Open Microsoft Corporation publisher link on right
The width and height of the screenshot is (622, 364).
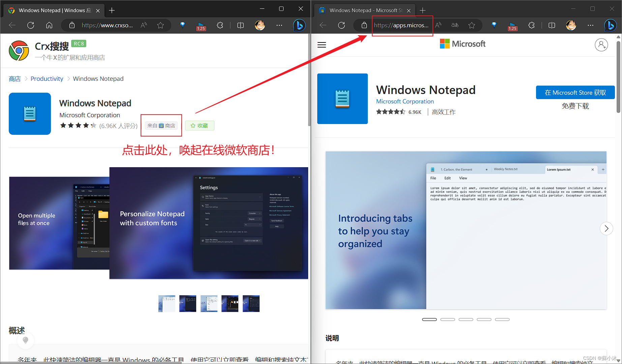click(x=405, y=101)
